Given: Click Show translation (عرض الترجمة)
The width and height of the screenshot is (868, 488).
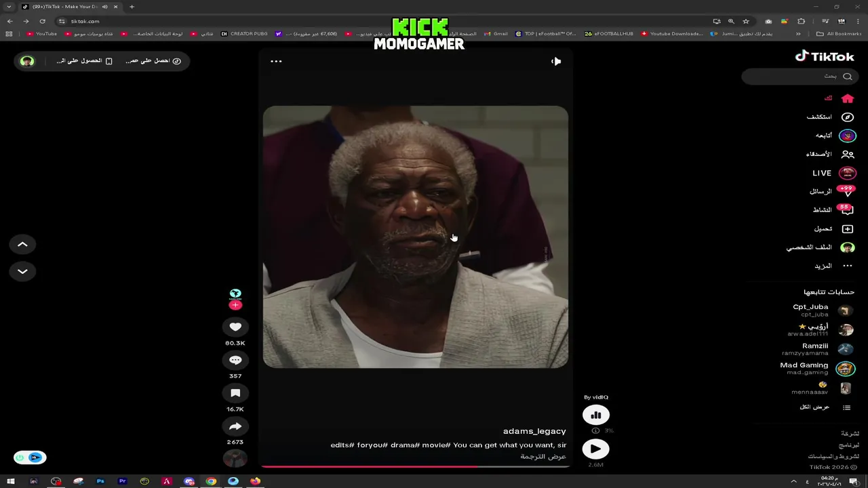Looking at the screenshot, I should [x=543, y=457].
